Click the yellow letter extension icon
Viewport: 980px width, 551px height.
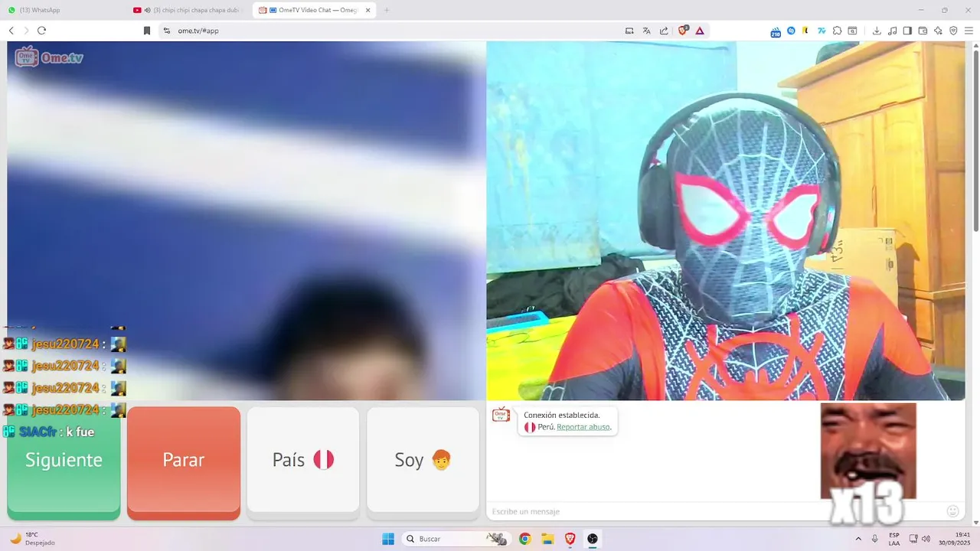[x=806, y=31]
